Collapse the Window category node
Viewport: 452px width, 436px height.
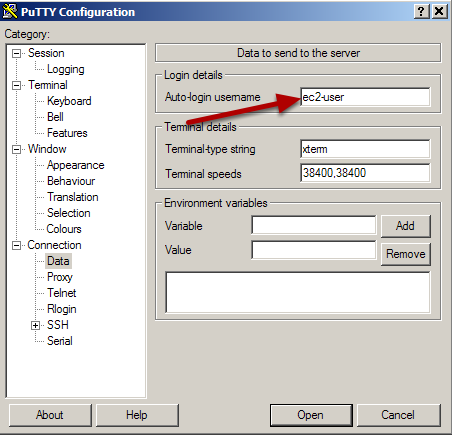click(x=16, y=149)
